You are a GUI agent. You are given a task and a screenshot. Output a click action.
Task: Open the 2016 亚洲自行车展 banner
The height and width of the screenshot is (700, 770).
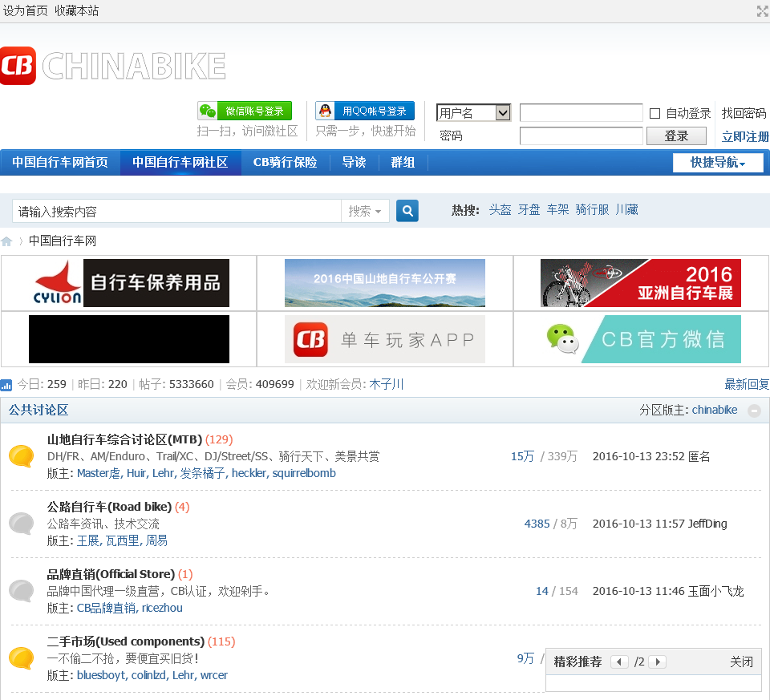tap(641, 283)
